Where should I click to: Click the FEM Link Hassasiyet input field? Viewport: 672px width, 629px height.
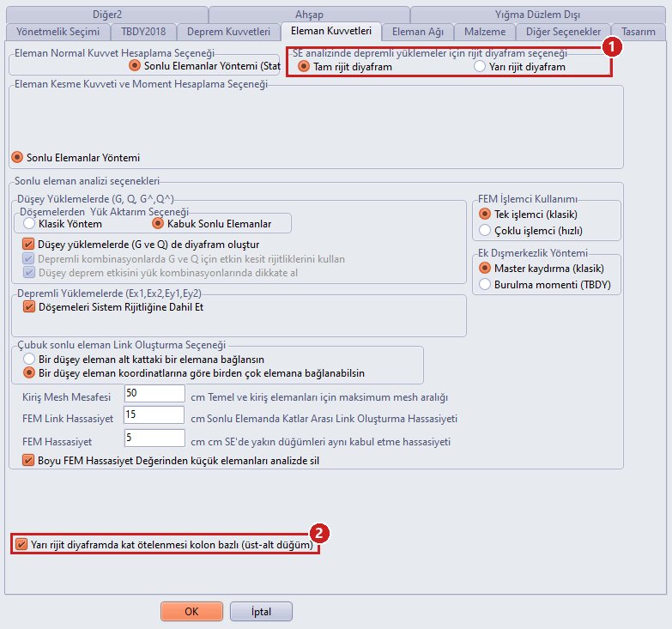[154, 414]
